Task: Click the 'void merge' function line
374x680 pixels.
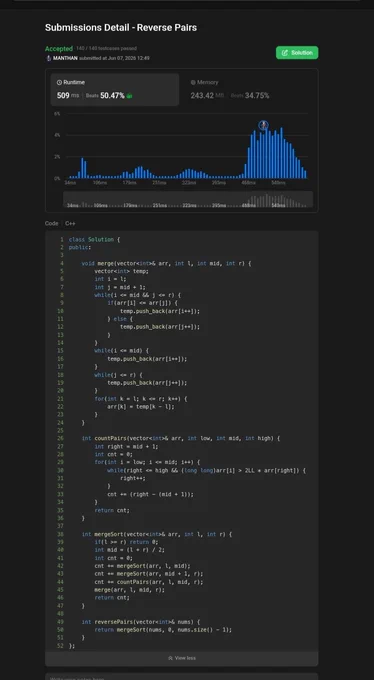Action: [x=166, y=263]
